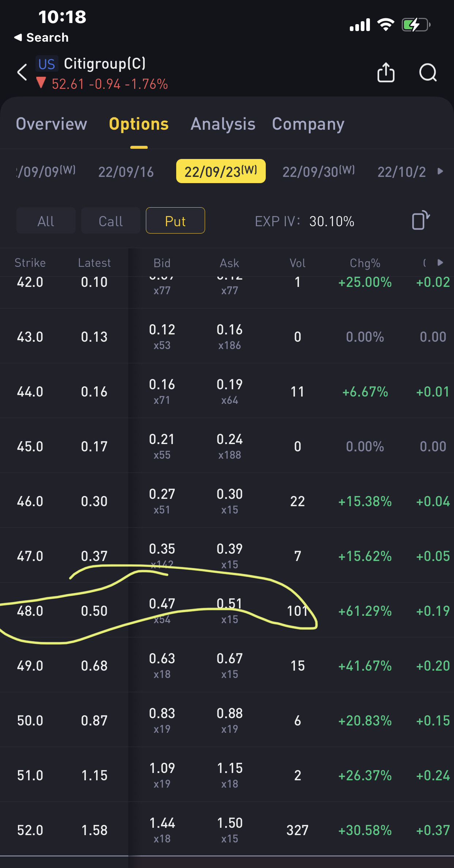Screen dimensions: 454x868
Task: Tap the share icon in header
Action: (386, 72)
